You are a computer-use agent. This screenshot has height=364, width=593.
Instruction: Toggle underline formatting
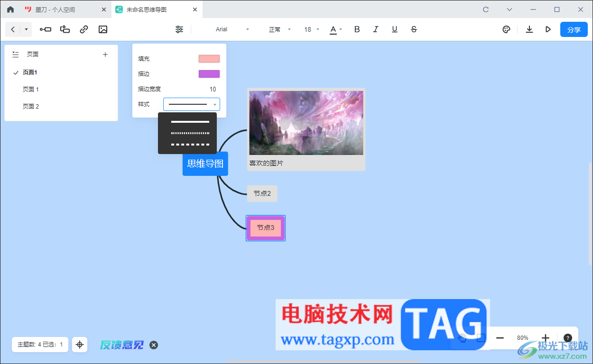pyautogui.click(x=395, y=29)
